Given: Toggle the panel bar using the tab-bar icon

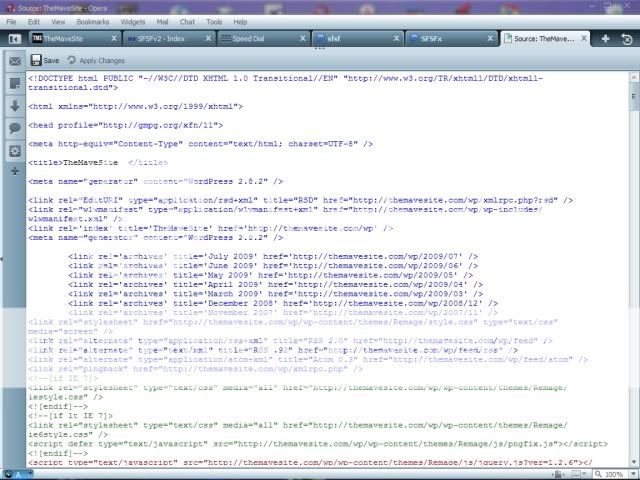Looking at the screenshot, I should [14, 39].
